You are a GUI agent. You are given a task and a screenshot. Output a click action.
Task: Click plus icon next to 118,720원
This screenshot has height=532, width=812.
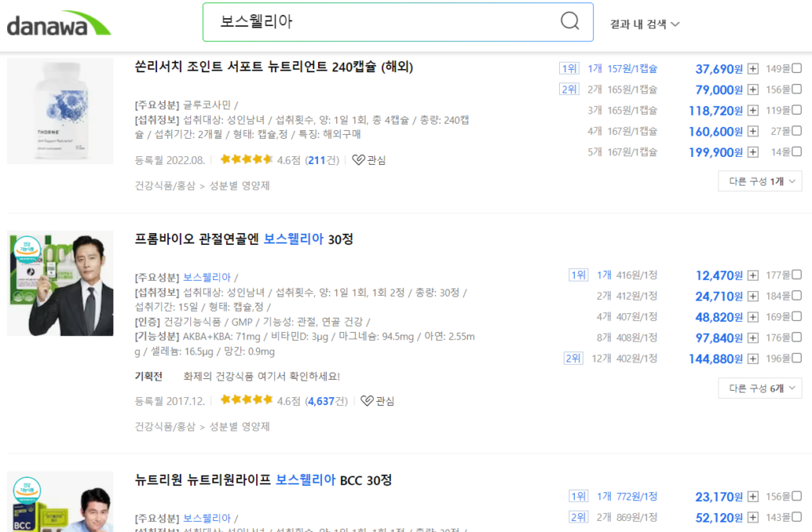[753, 110]
